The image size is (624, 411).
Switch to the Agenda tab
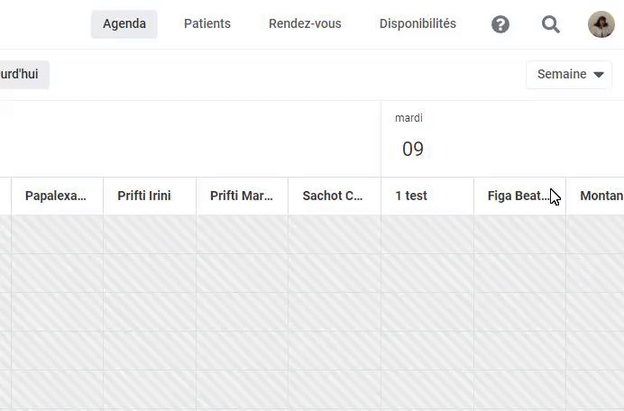pyautogui.click(x=124, y=24)
